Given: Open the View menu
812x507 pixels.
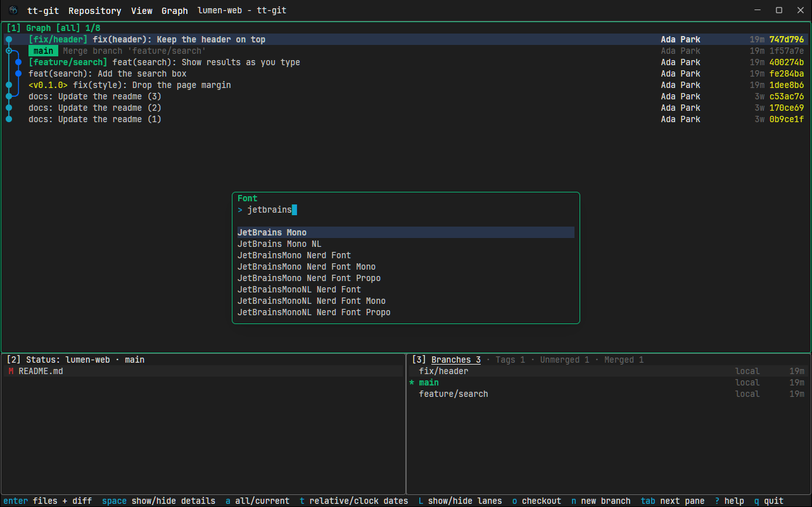Looking at the screenshot, I should pyautogui.click(x=142, y=11).
